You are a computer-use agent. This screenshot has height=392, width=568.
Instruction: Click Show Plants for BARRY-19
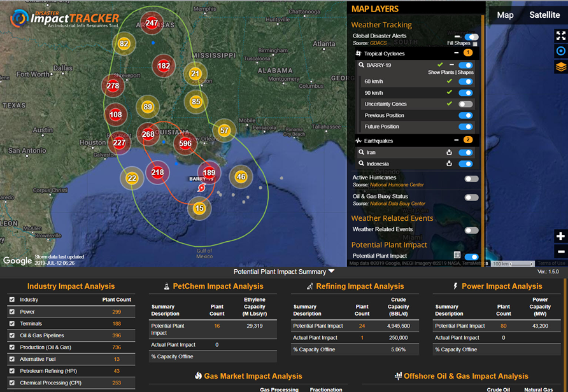(441, 73)
